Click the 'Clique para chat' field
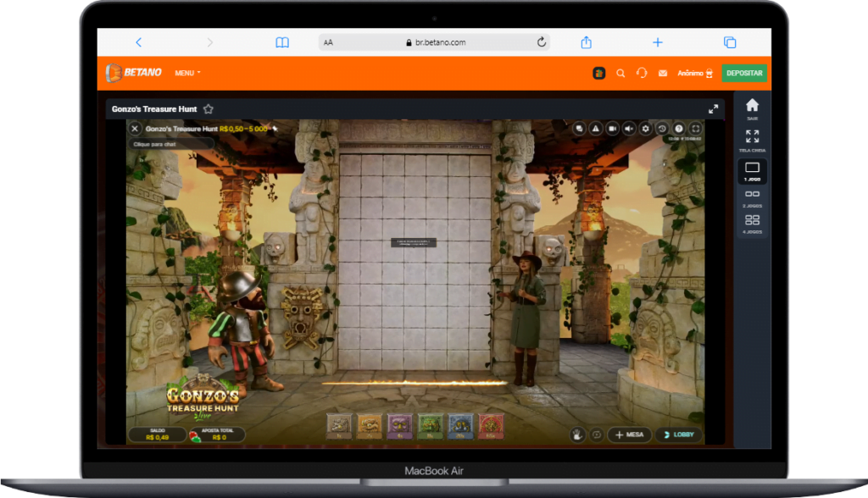868x498 pixels. (171, 144)
